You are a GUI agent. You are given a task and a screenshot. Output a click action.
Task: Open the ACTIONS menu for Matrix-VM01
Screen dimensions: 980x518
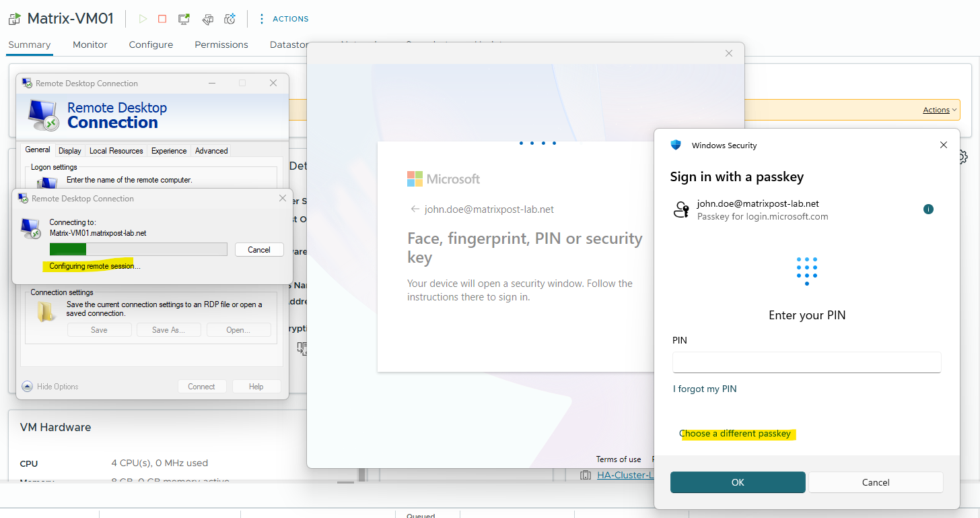[x=283, y=19]
